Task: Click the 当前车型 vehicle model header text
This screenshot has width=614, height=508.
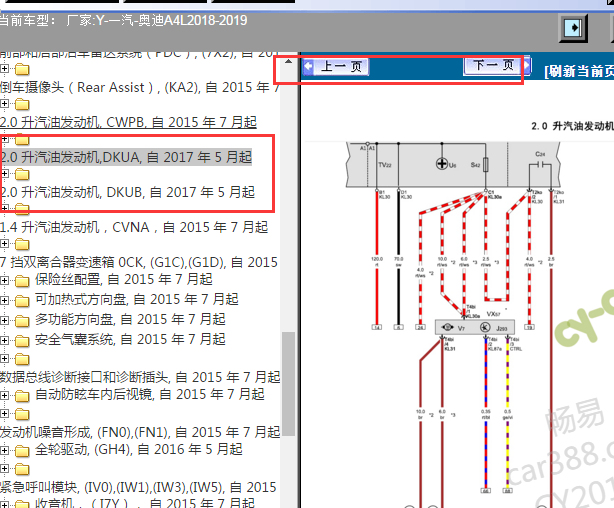Action: (123, 20)
